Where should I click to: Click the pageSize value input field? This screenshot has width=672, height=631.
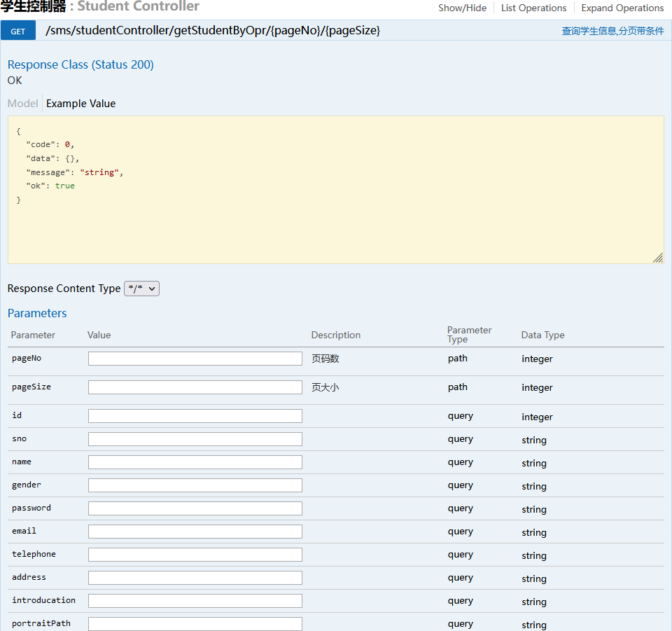[x=195, y=387]
